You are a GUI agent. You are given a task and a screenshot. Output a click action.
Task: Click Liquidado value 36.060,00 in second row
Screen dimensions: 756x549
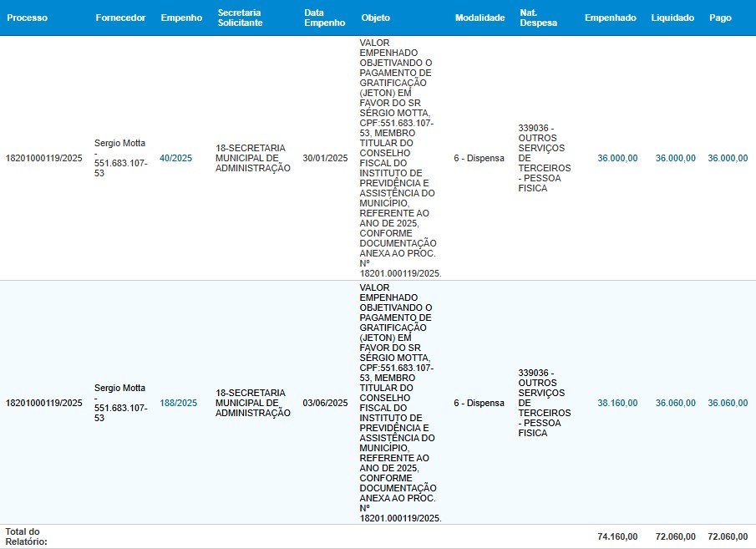[675, 403]
